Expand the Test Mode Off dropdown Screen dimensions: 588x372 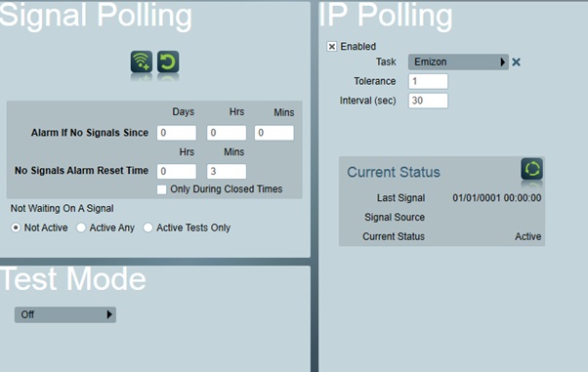click(65, 314)
